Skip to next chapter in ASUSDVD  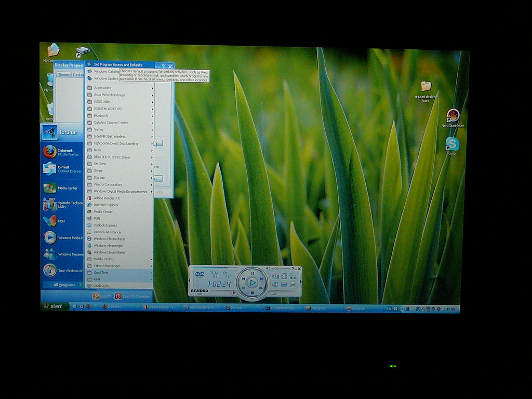[x=262, y=279]
